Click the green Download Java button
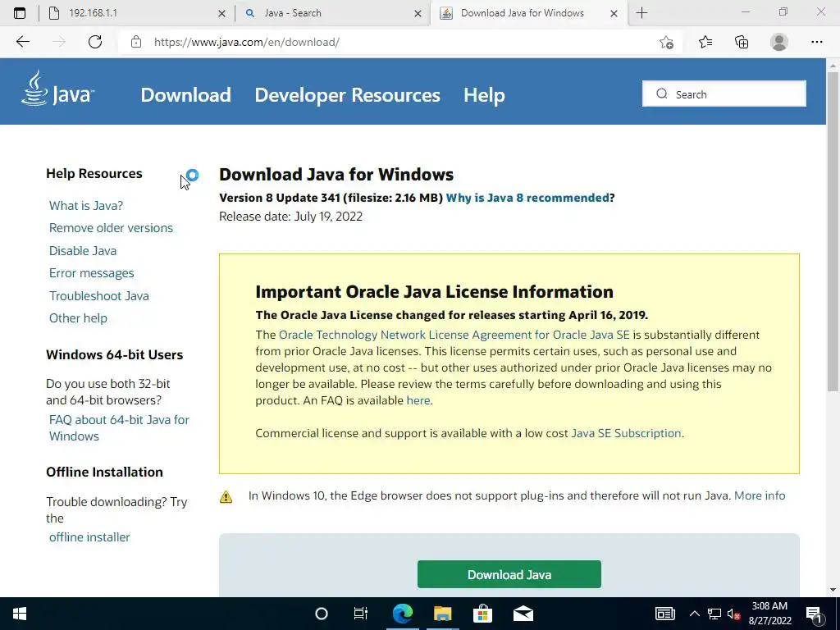 pyautogui.click(x=509, y=574)
